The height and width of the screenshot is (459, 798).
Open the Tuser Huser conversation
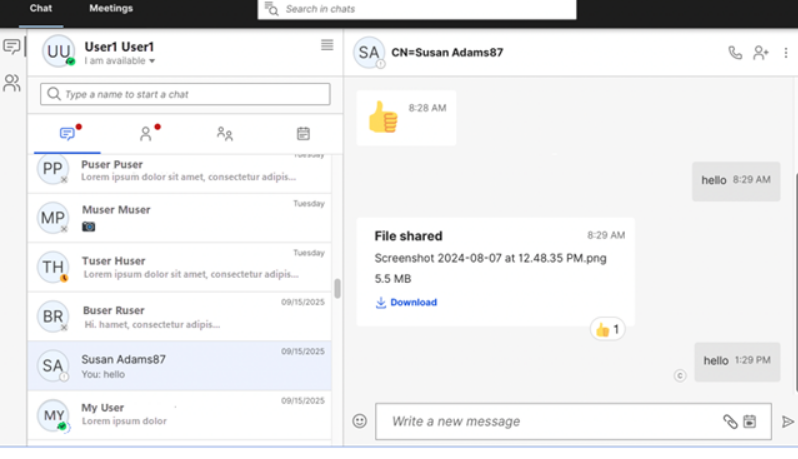point(180,267)
